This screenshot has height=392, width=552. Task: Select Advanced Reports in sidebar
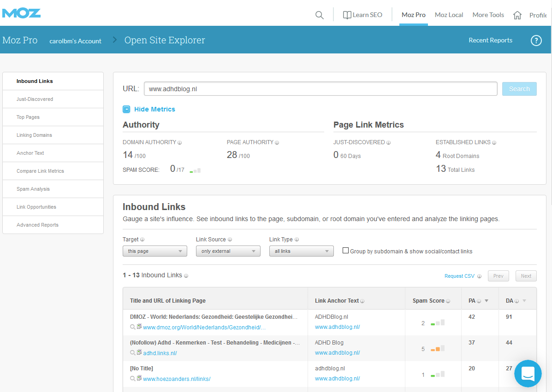click(x=53, y=225)
